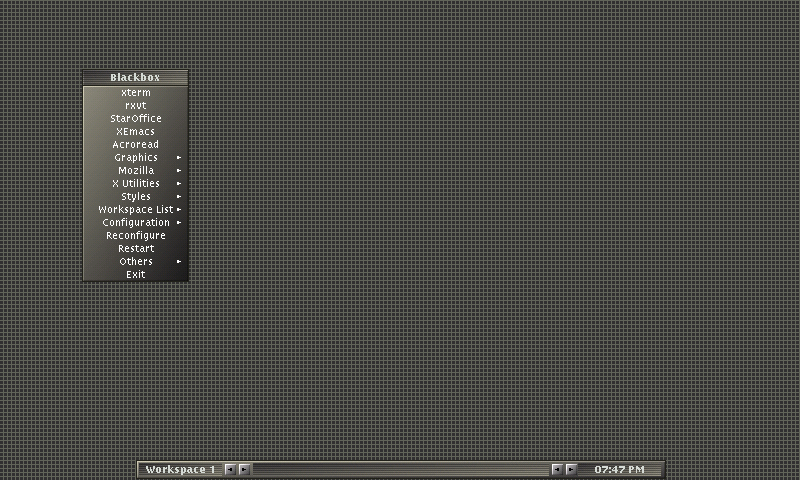This screenshot has width=800, height=480.
Task: Switch to the next workspace using toolbar arrow
Action: click(x=244, y=469)
